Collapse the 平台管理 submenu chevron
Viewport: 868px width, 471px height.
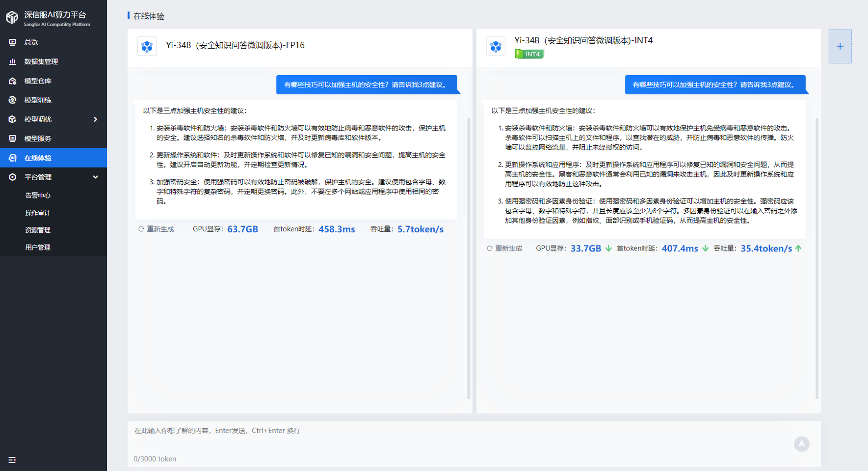pyautogui.click(x=96, y=177)
